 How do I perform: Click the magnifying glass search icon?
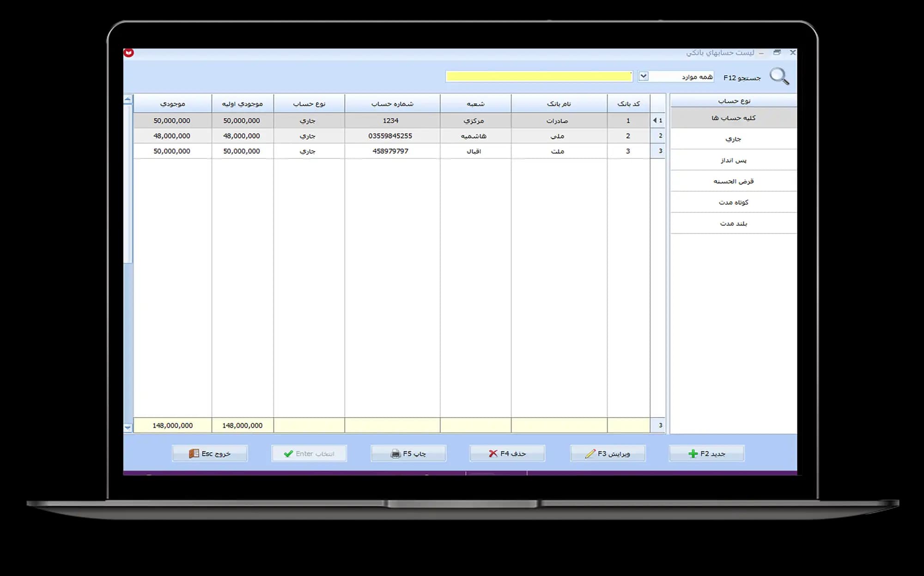779,77
